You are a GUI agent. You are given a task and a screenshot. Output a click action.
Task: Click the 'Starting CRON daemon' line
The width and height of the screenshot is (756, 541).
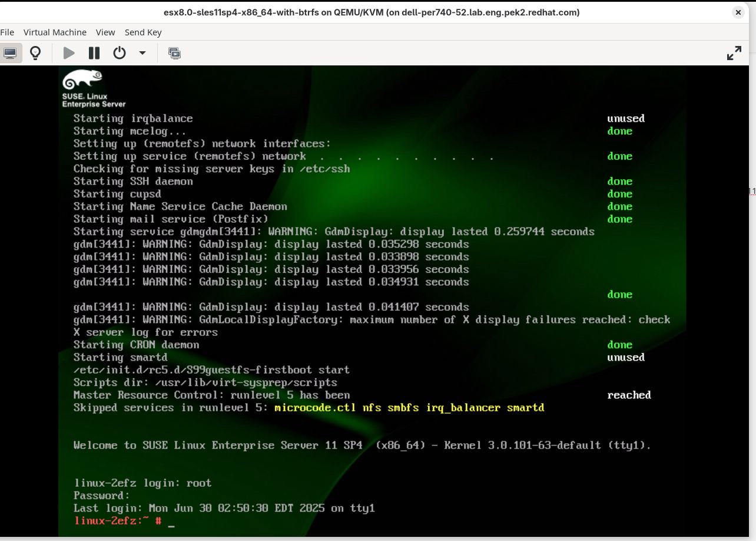tap(136, 345)
